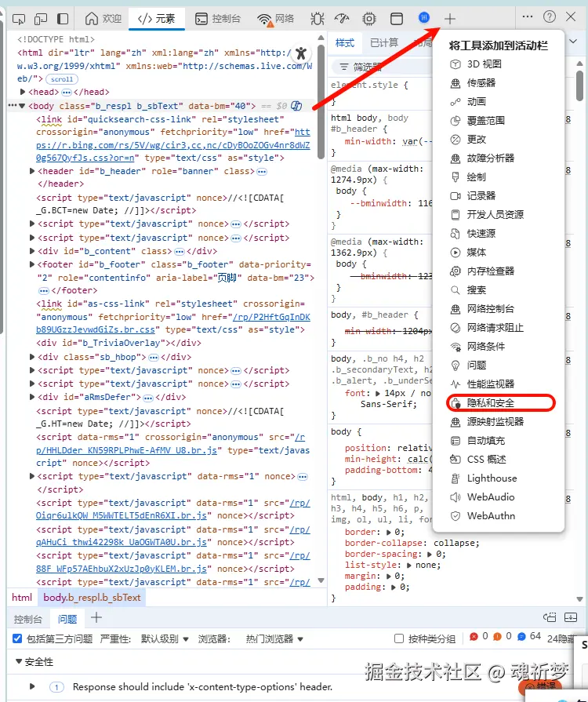Open the 热门浏览器 browser dropdown
The height and width of the screenshot is (702, 588).
point(274,639)
